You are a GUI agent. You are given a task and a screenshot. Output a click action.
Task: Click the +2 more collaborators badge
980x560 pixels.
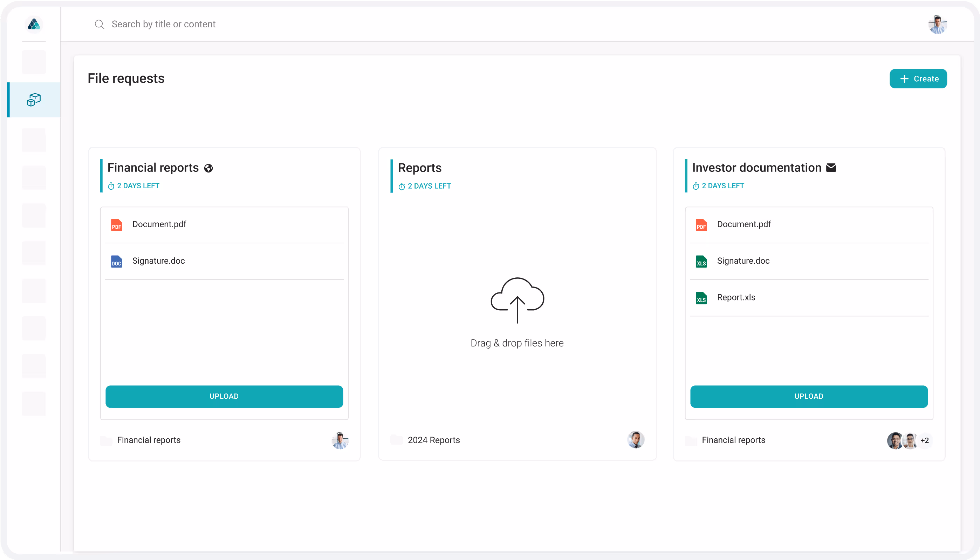coord(925,440)
